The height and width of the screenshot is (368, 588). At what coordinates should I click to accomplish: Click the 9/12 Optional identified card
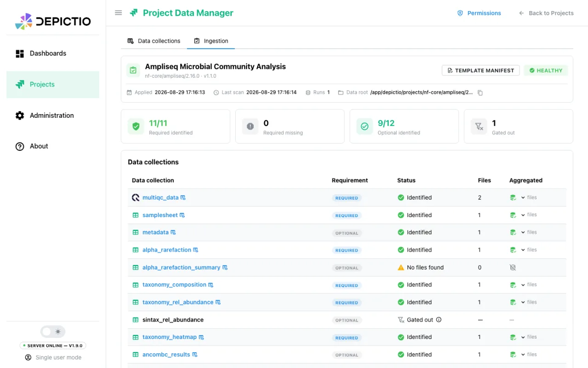point(404,126)
